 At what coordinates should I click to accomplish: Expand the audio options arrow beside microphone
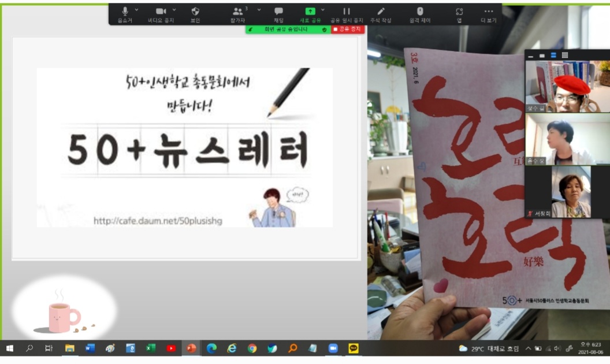(x=136, y=10)
